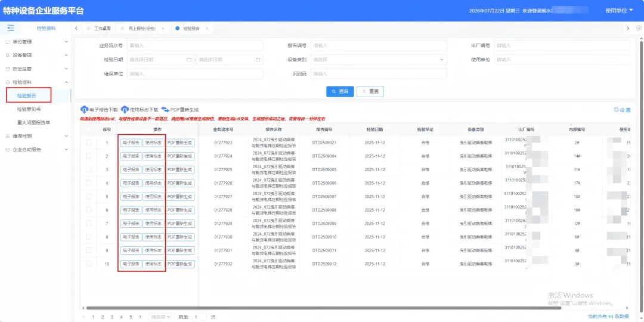Viewport: 644px width, 322px height.
Task: Go to previous page with left arrow
Action: [84, 317]
